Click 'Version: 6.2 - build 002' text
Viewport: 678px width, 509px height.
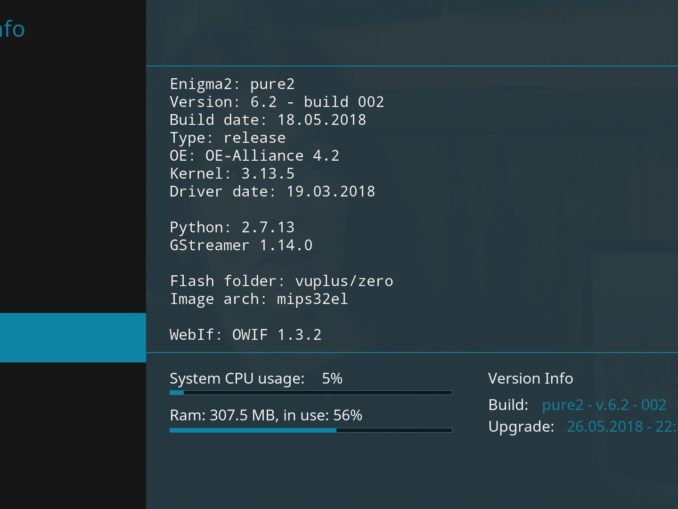[277, 102]
